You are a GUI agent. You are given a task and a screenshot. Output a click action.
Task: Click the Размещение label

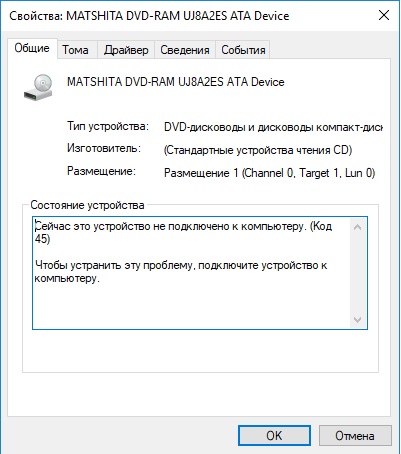(x=101, y=171)
